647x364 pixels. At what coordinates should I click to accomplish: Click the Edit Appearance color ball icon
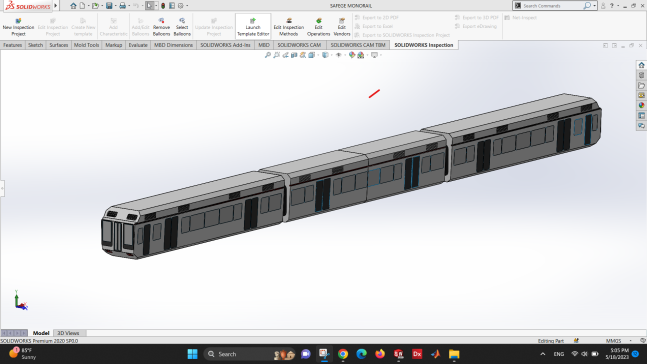click(352, 55)
